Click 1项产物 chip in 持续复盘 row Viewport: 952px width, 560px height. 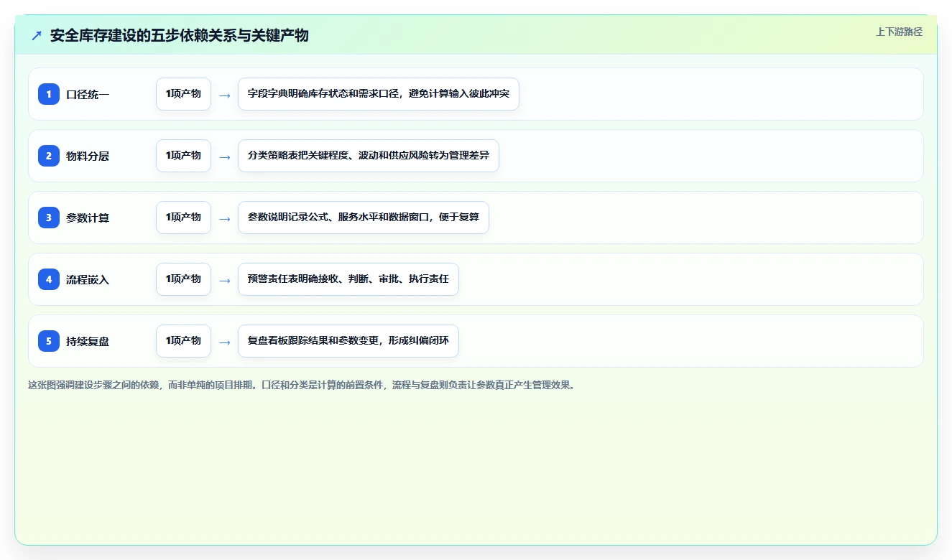click(x=183, y=341)
